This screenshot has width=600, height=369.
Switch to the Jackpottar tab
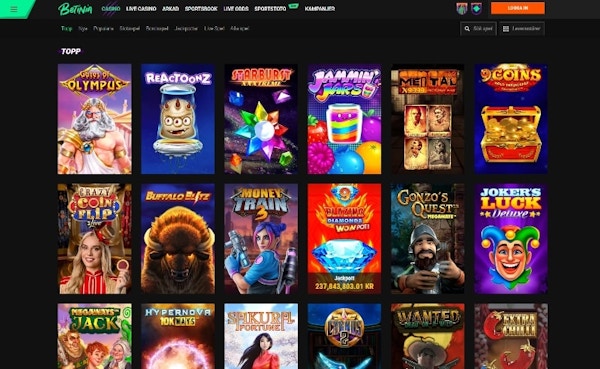[186, 28]
